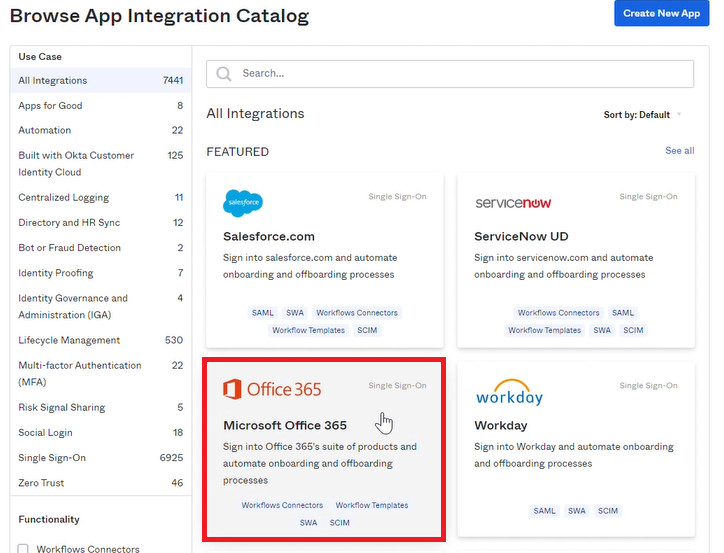Screen dimensions: 724x553
Task: Click the Salesforce cloud logo
Action: coord(243,203)
